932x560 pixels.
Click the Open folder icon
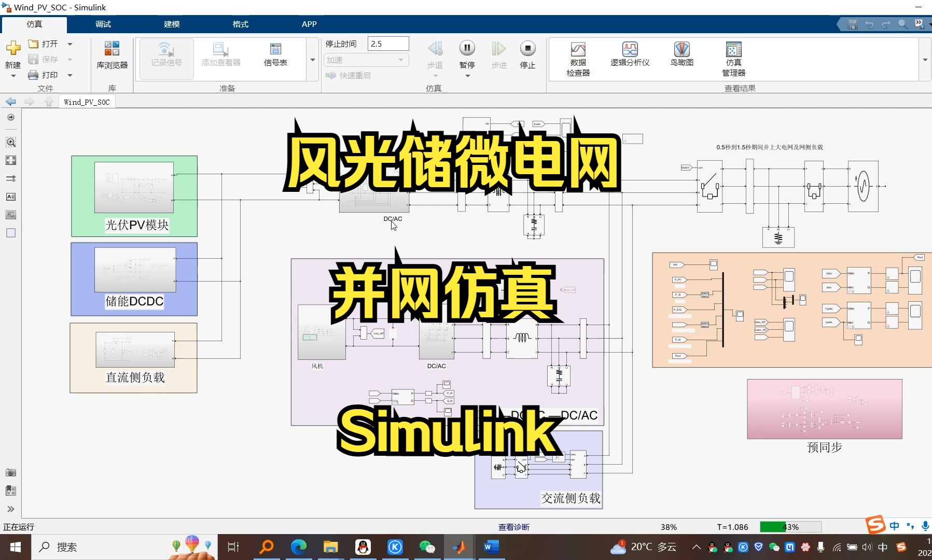[x=33, y=44]
